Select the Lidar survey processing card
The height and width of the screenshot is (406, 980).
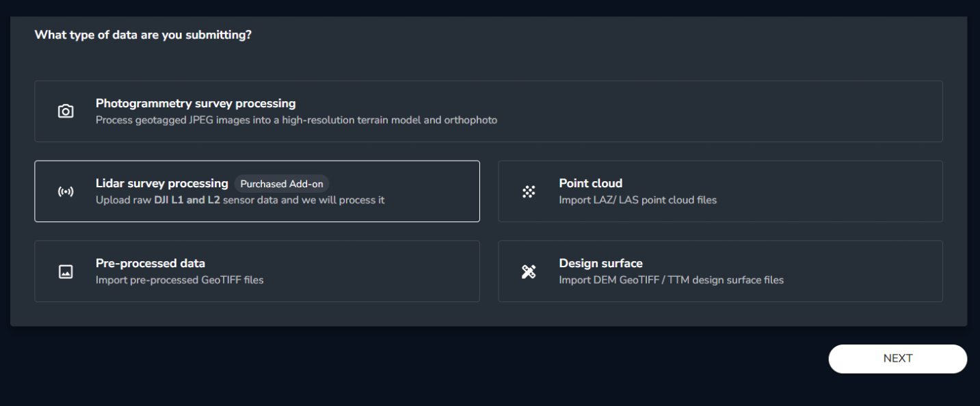coord(257,191)
